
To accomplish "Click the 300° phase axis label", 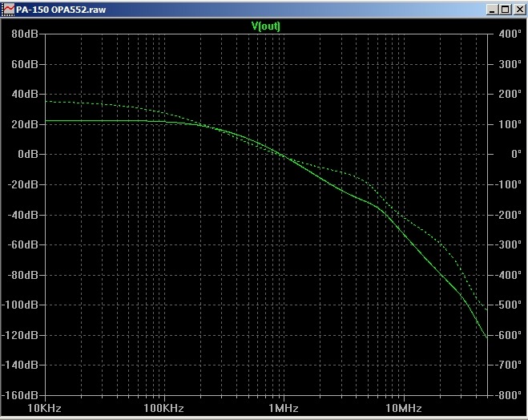I will click(x=510, y=64).
